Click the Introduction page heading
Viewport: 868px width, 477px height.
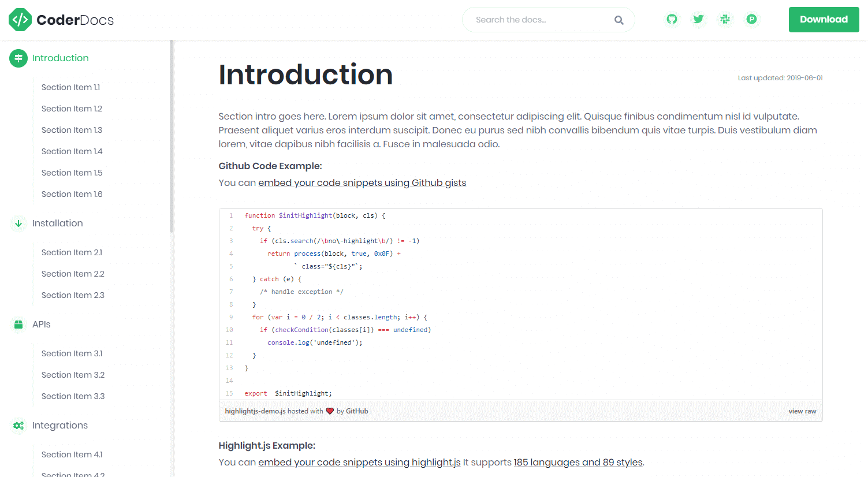pos(306,75)
